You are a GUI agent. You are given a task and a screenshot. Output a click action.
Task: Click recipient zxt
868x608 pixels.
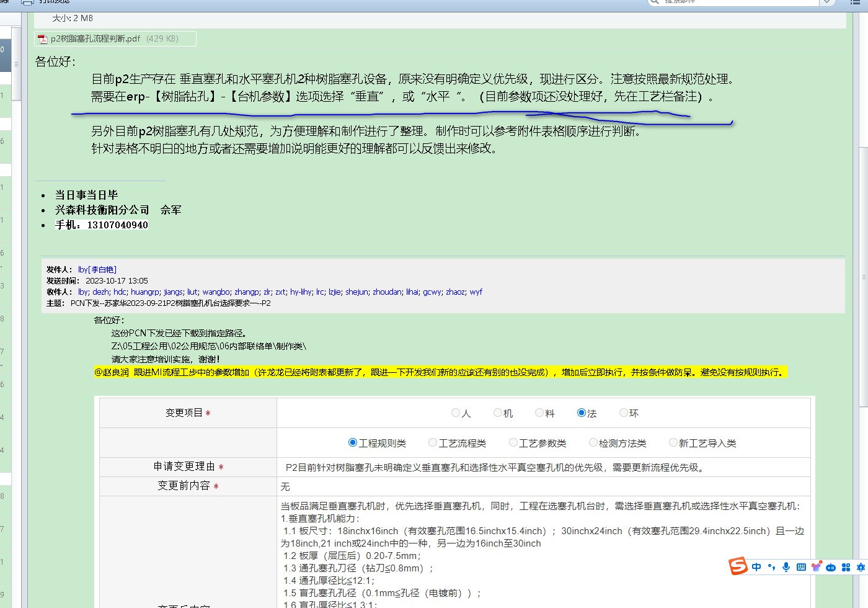click(281, 292)
